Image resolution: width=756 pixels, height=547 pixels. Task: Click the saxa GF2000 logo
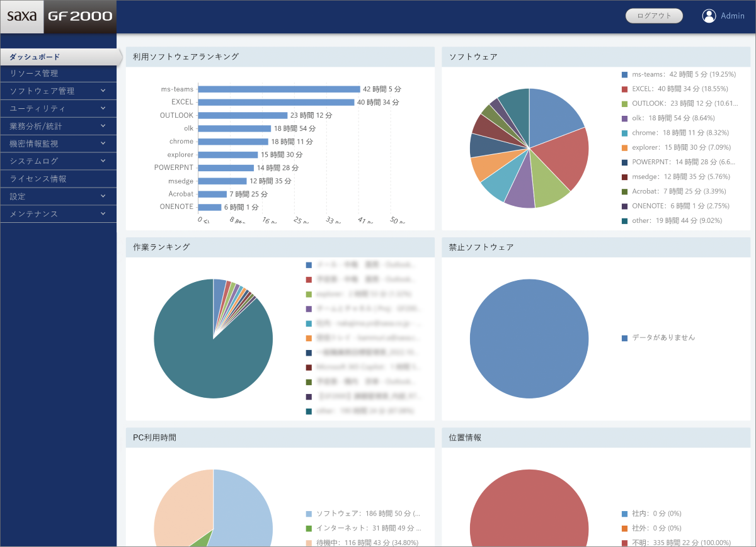pyautogui.click(x=58, y=17)
